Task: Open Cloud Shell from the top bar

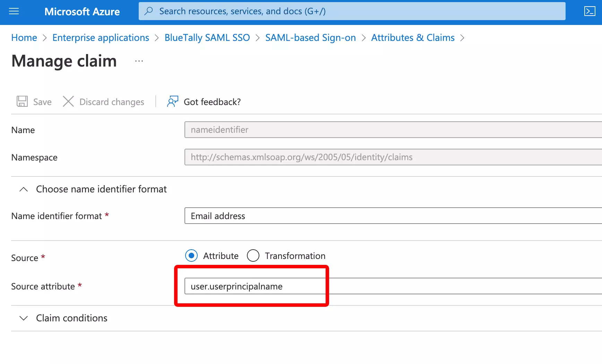Action: tap(590, 11)
